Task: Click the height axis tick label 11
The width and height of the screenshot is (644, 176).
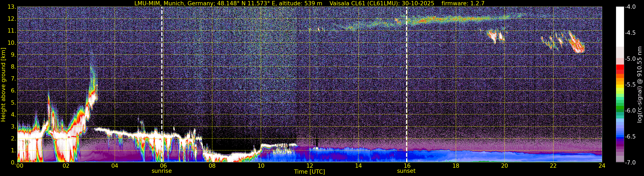Action: click(x=12, y=31)
